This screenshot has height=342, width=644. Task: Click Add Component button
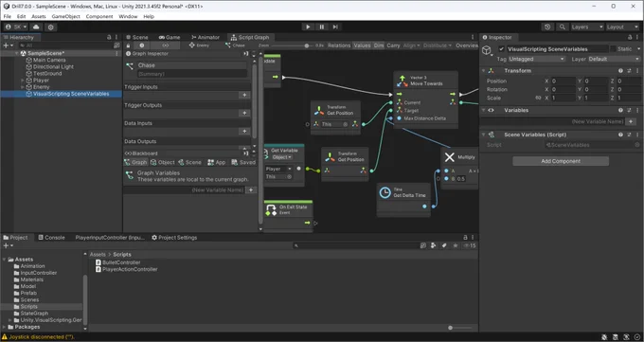click(561, 161)
